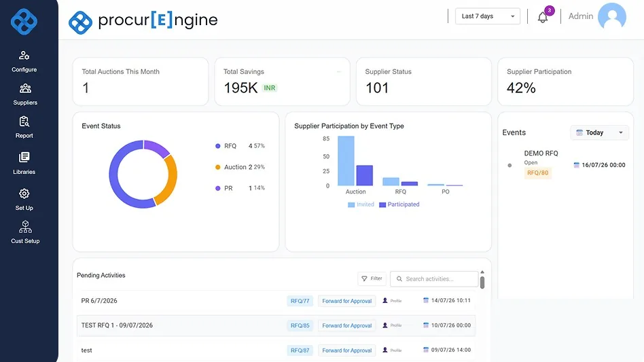Open the Set Up gear icon
Viewport: 644px width, 362px height.
(24, 194)
